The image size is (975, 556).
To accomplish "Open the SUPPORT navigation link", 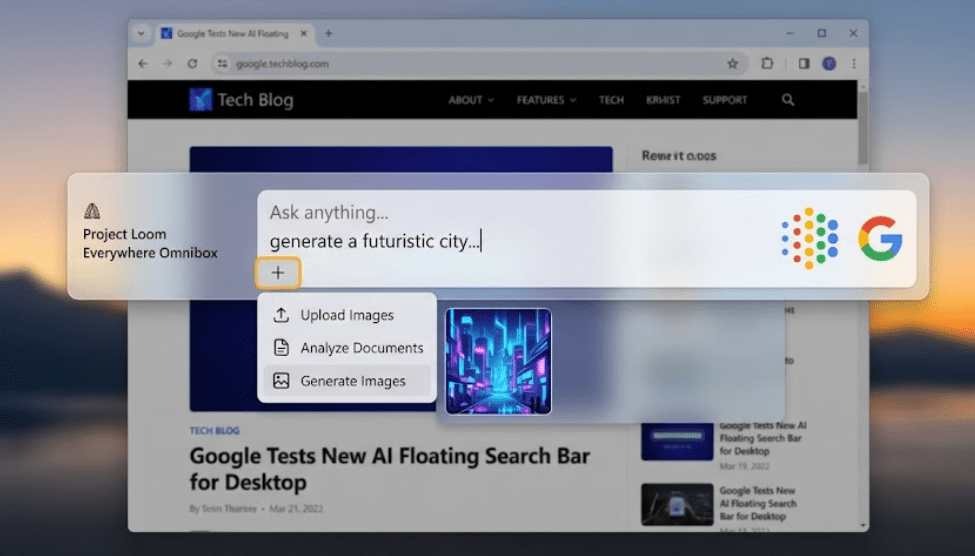I will 724,100.
